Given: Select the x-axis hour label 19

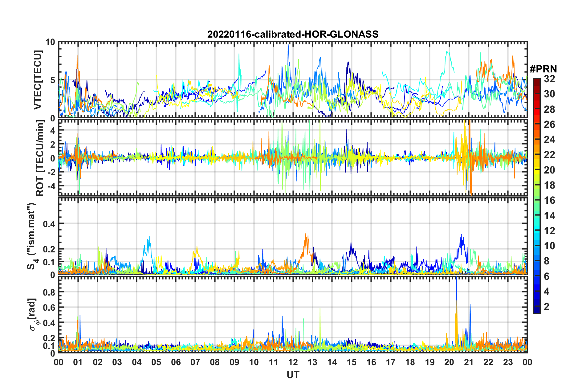Looking at the screenshot, I should click(x=430, y=362).
